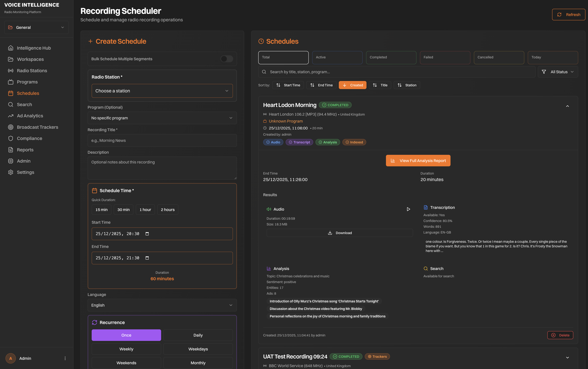Go to Ad Analytics in sidebar
The image size is (588, 369).
[30, 116]
